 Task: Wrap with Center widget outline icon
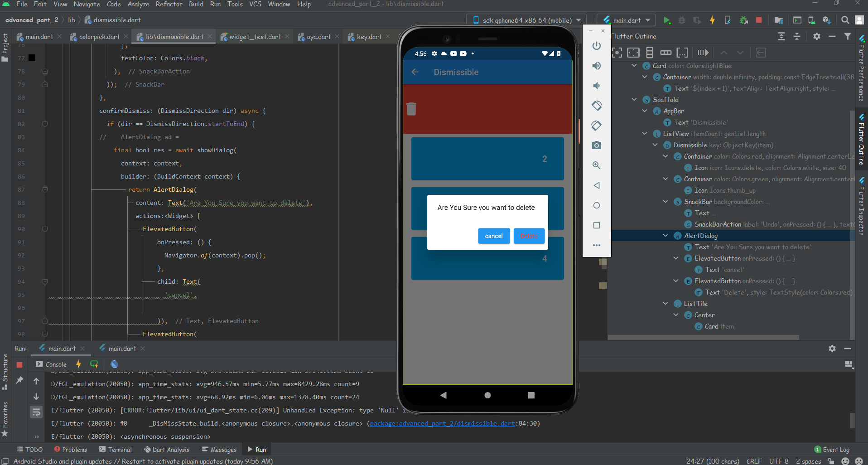tap(617, 53)
